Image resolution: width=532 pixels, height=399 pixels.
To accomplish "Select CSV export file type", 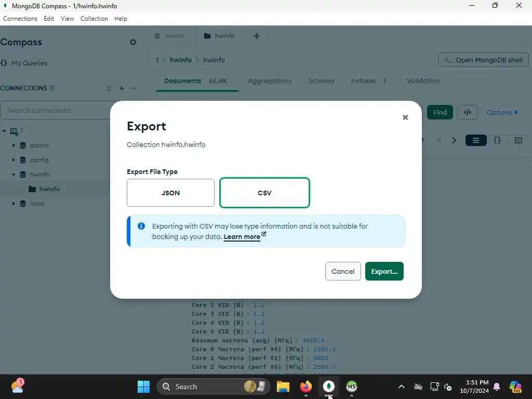I will 264,193.
